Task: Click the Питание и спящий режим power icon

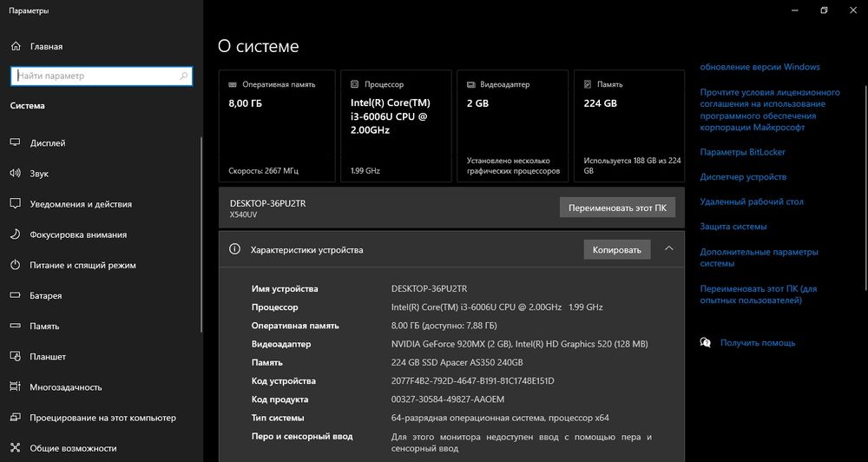Action: [x=16, y=265]
